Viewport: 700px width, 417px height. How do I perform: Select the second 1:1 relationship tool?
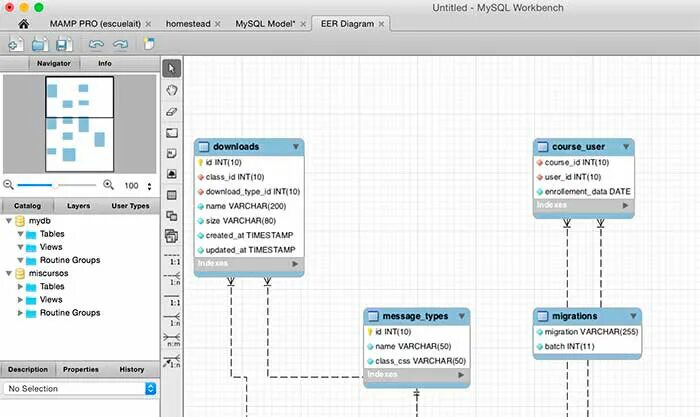(x=172, y=300)
